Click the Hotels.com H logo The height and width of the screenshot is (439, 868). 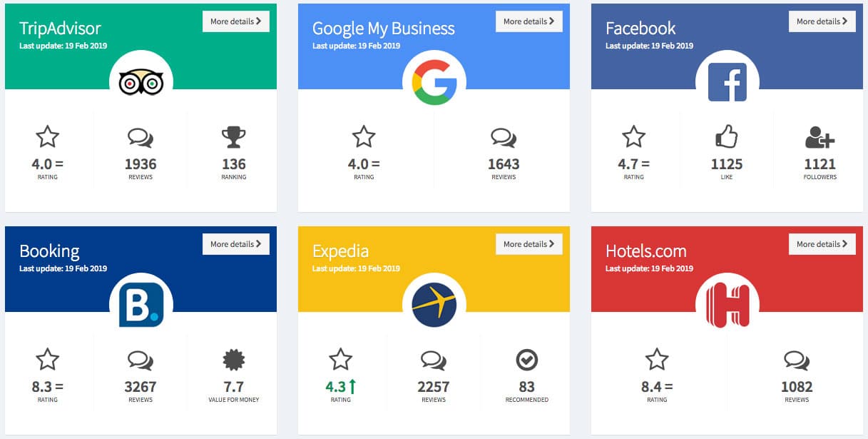[727, 305]
